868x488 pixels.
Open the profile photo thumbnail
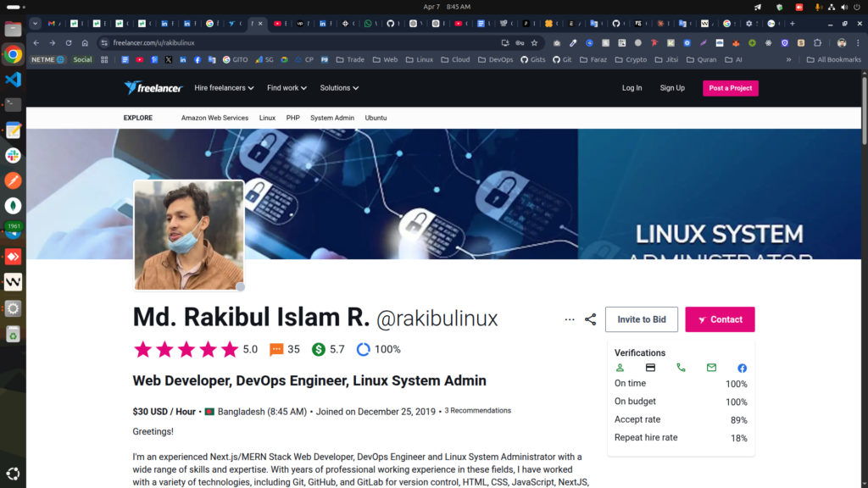(x=189, y=236)
